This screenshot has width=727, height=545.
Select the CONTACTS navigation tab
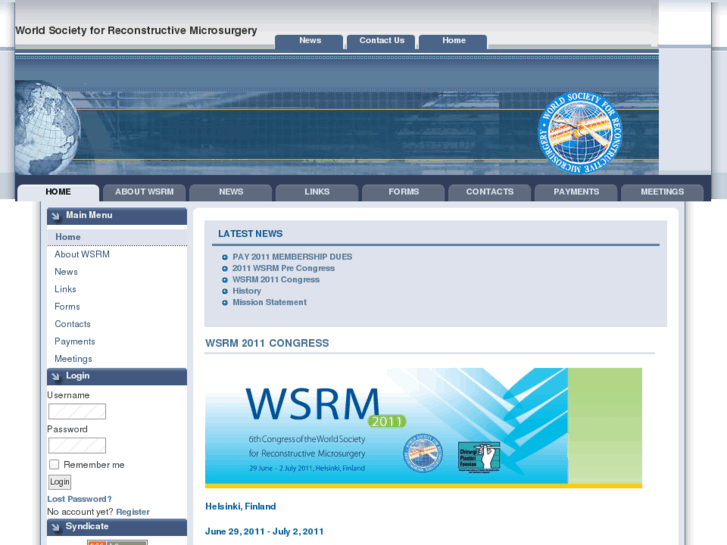490,192
